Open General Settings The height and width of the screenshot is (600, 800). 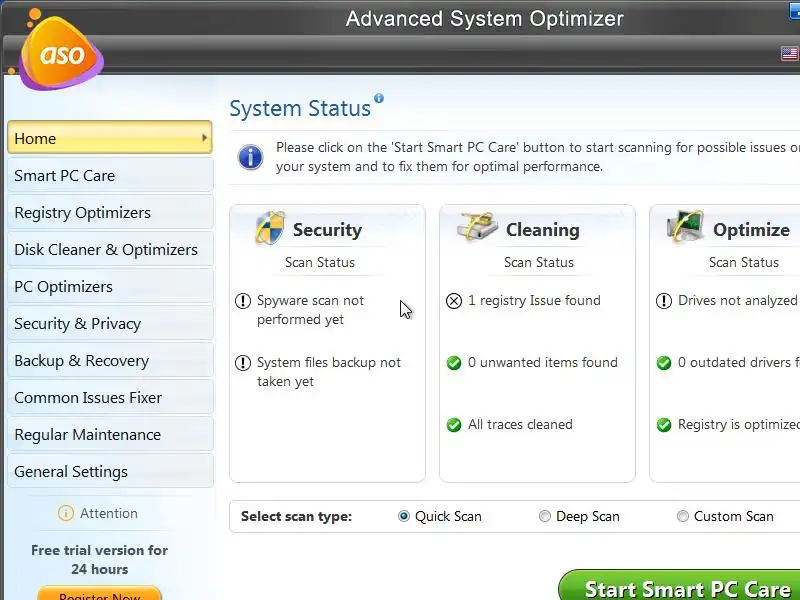point(110,471)
